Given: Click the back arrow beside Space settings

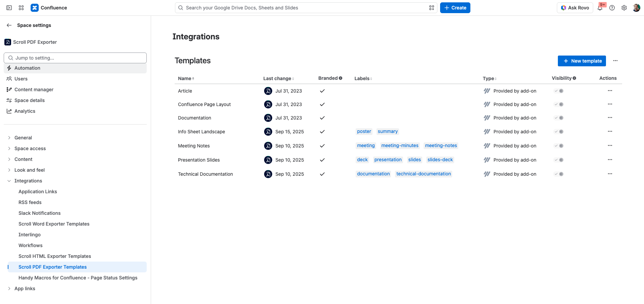Looking at the screenshot, I should (x=9, y=25).
